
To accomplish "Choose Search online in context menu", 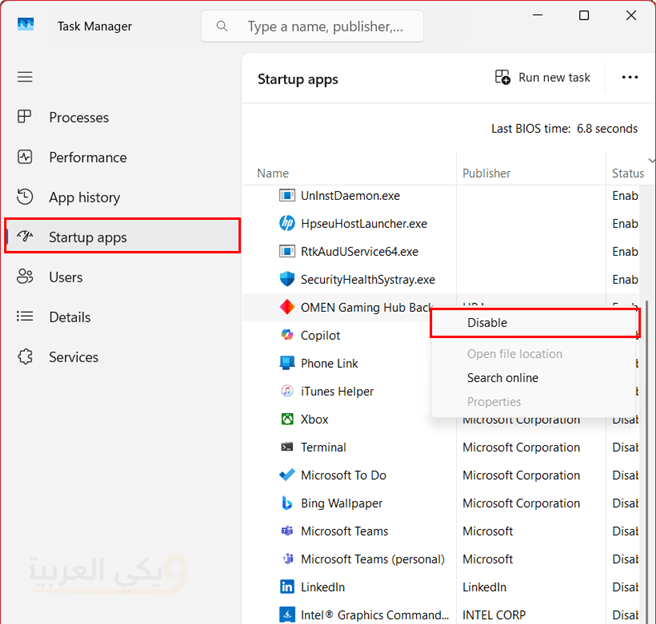I will [x=534, y=378].
